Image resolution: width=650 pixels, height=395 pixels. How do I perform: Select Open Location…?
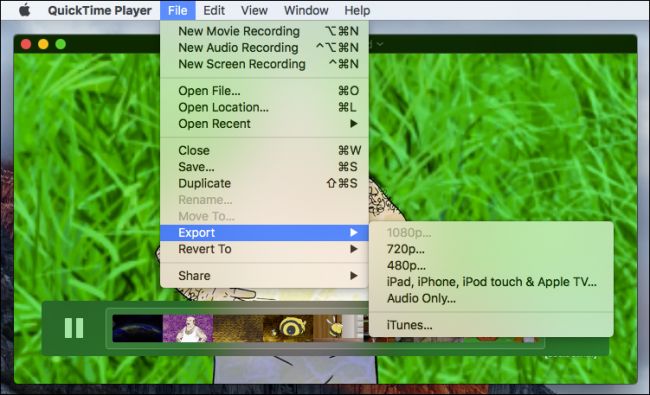pyautogui.click(x=264, y=107)
